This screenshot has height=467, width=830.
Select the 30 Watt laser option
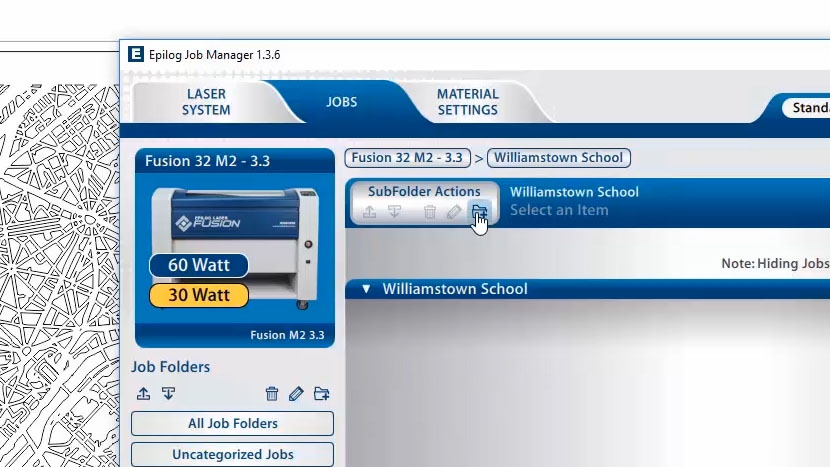(x=198, y=295)
